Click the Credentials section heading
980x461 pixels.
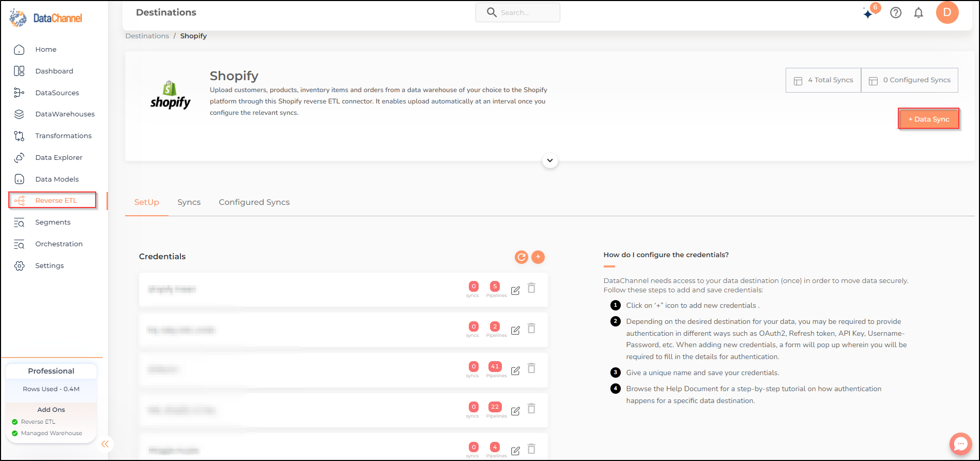click(162, 257)
